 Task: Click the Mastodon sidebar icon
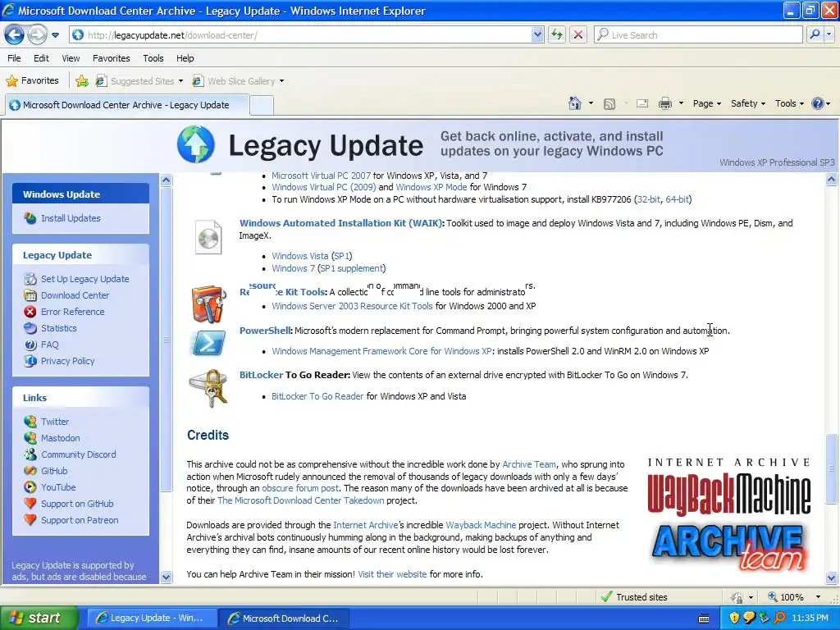coord(30,438)
